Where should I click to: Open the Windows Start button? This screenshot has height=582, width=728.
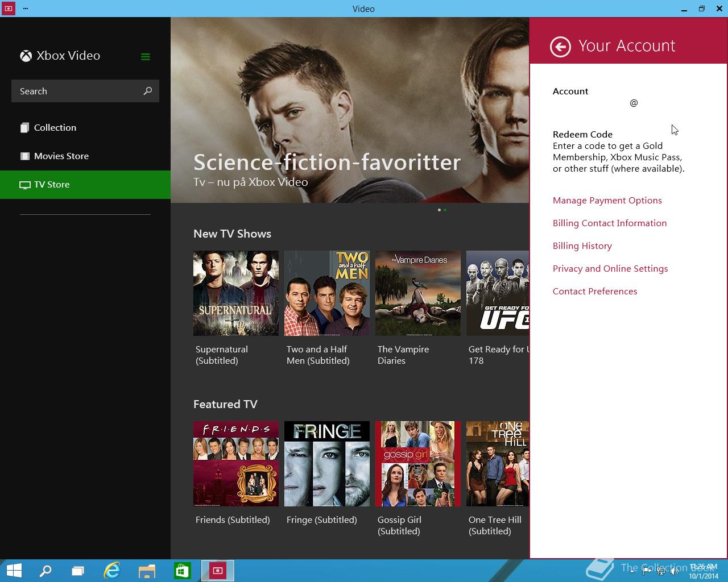click(x=14, y=571)
